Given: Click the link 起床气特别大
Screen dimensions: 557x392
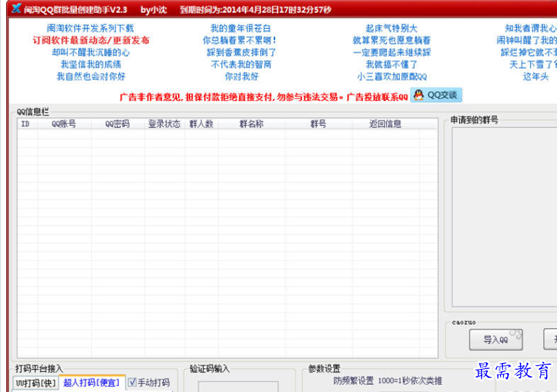Looking at the screenshot, I should [x=392, y=28].
